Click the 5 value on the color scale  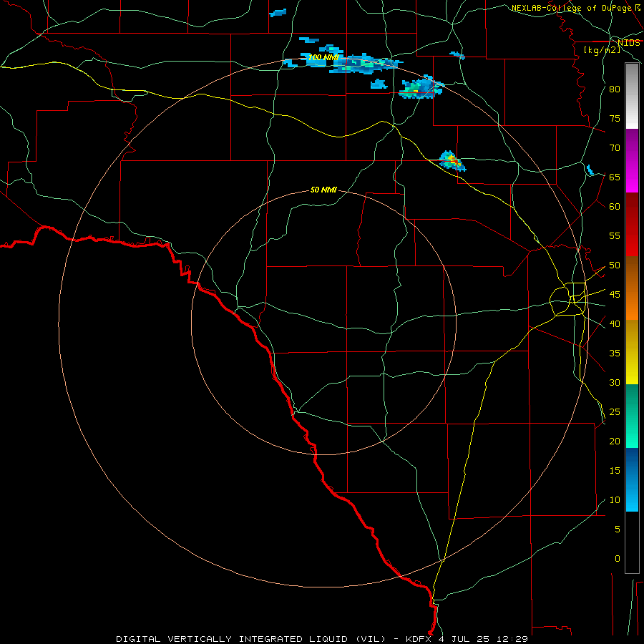(618, 530)
